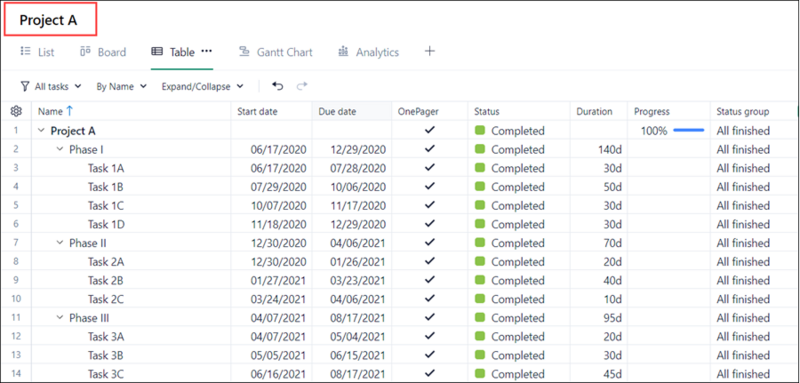Click due date 08/17/2021 for Task 3C
The height and width of the screenshot is (383, 800).
point(358,374)
